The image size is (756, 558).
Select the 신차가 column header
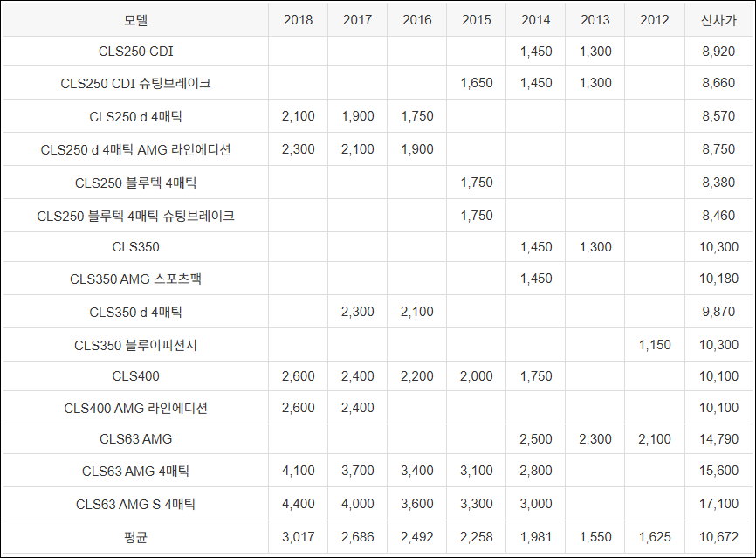tap(718, 20)
